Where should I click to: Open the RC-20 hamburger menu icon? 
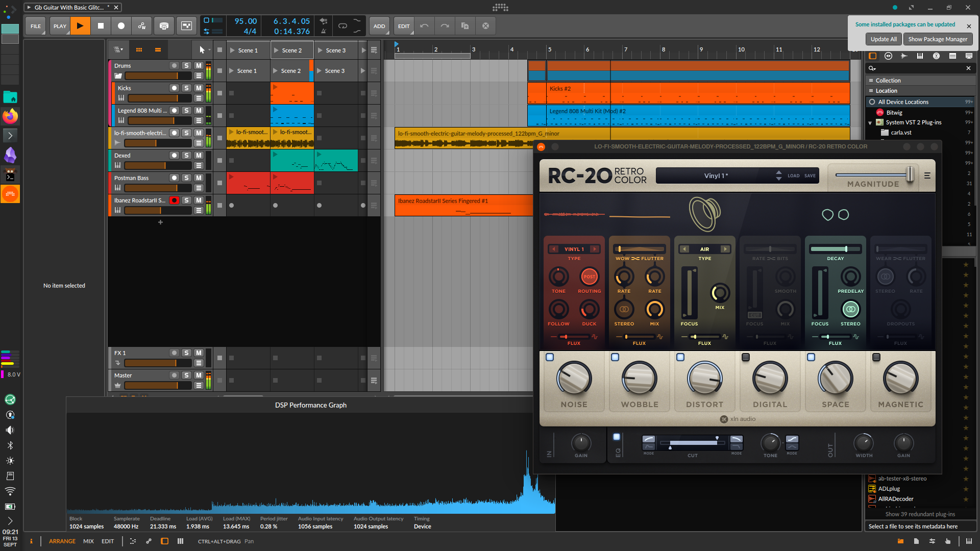point(927,176)
